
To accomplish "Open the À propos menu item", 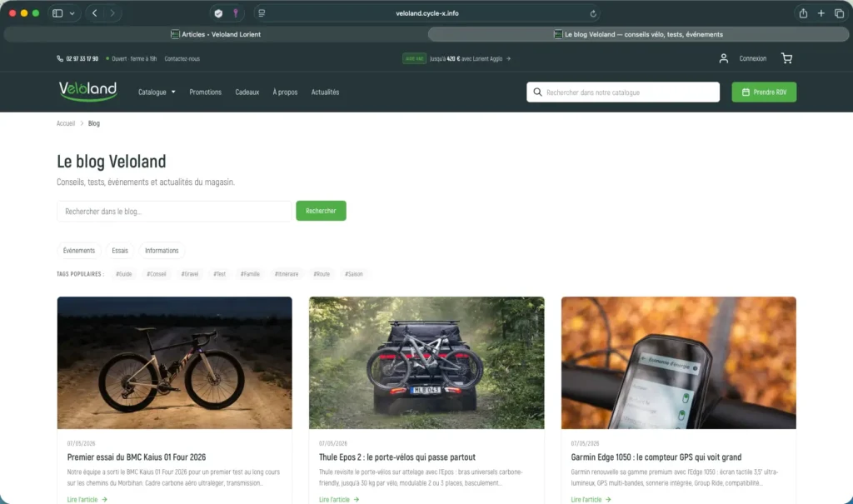I will (x=285, y=92).
